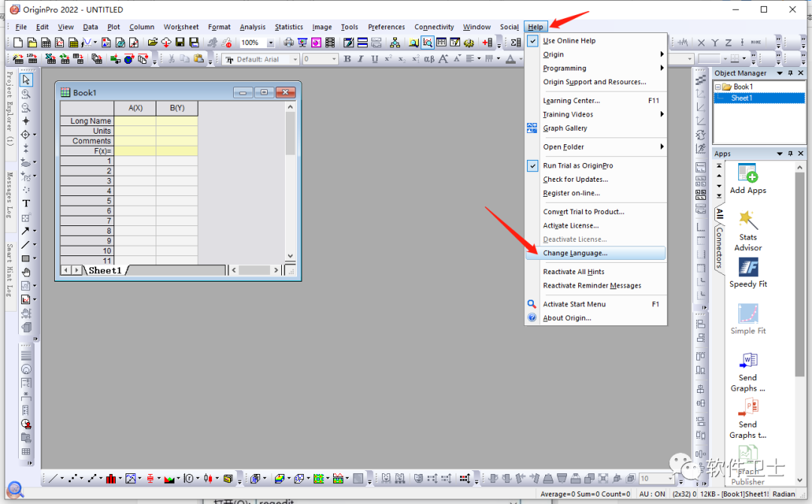Open the Object Manager panel options arrow
Viewport: 812px width, 504px height.
[x=780, y=74]
